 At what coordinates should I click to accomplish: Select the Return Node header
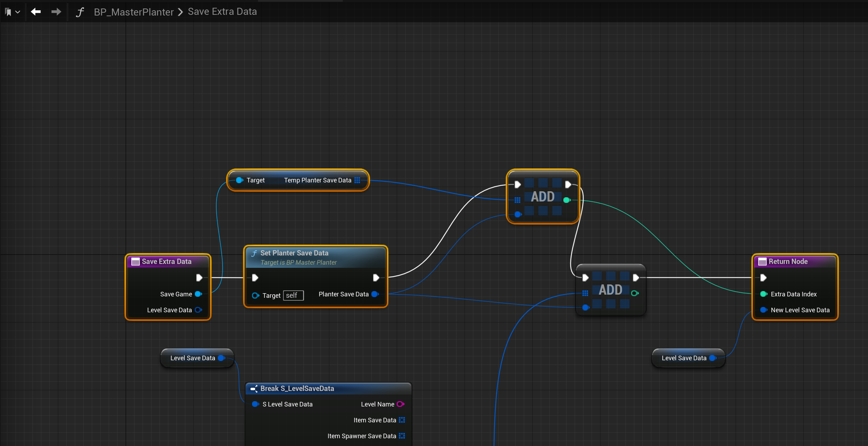point(788,261)
